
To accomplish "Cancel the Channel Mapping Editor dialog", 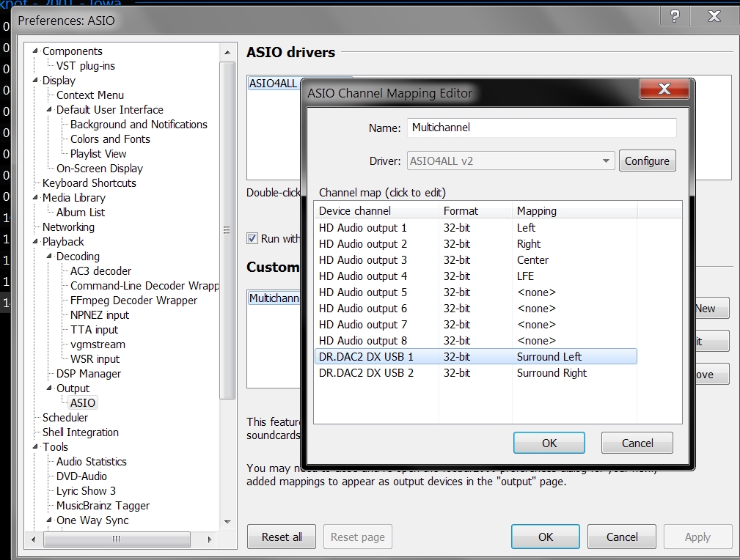I will click(x=637, y=443).
